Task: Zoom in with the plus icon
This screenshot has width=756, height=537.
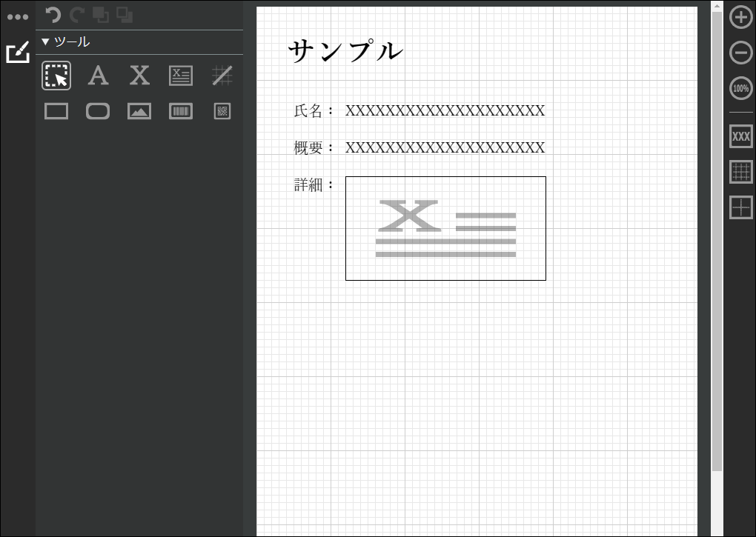Action: [x=741, y=17]
